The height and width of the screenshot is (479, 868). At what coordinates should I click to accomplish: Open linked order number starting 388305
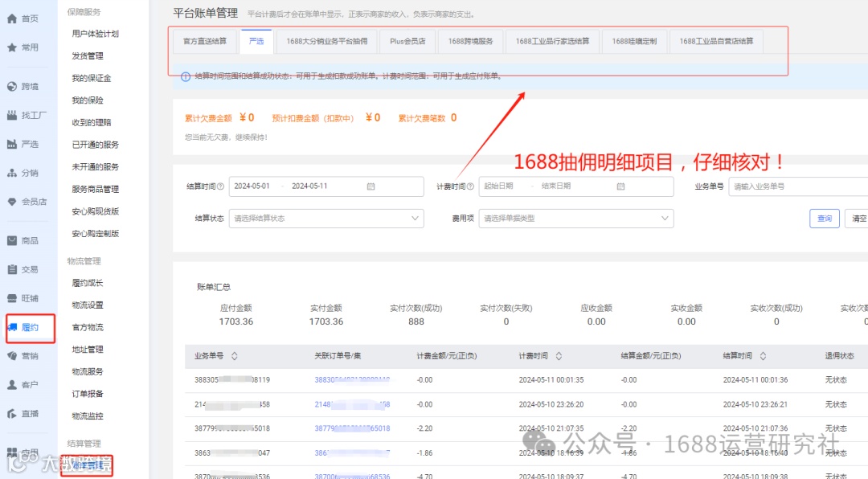click(352, 380)
